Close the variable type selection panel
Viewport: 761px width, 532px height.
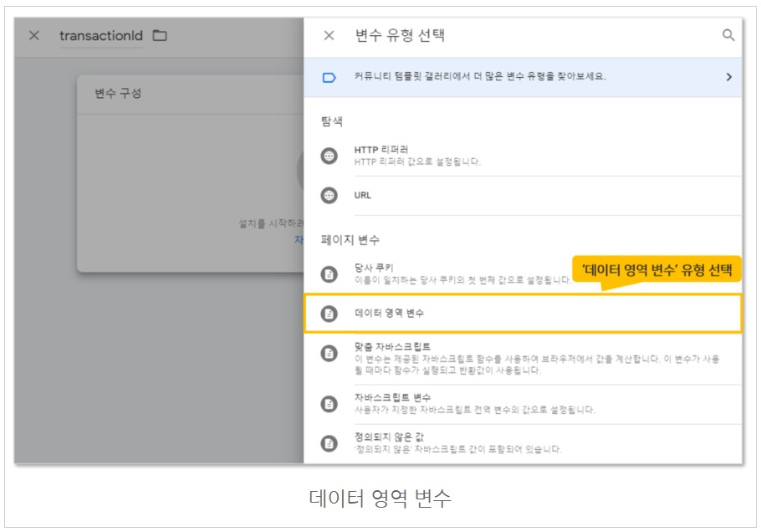(x=329, y=35)
